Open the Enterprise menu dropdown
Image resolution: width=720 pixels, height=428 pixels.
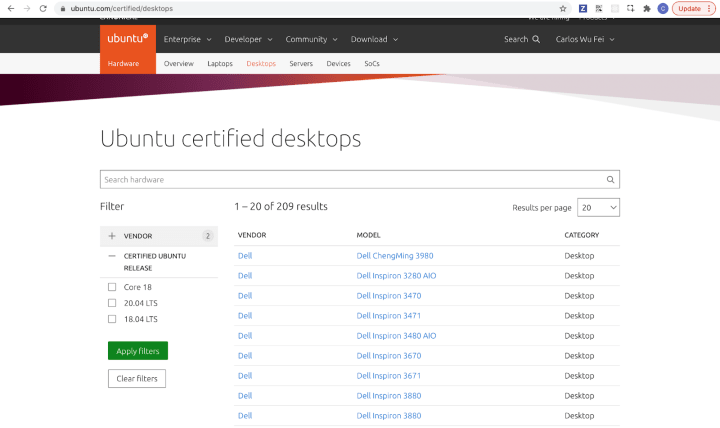coord(187,39)
